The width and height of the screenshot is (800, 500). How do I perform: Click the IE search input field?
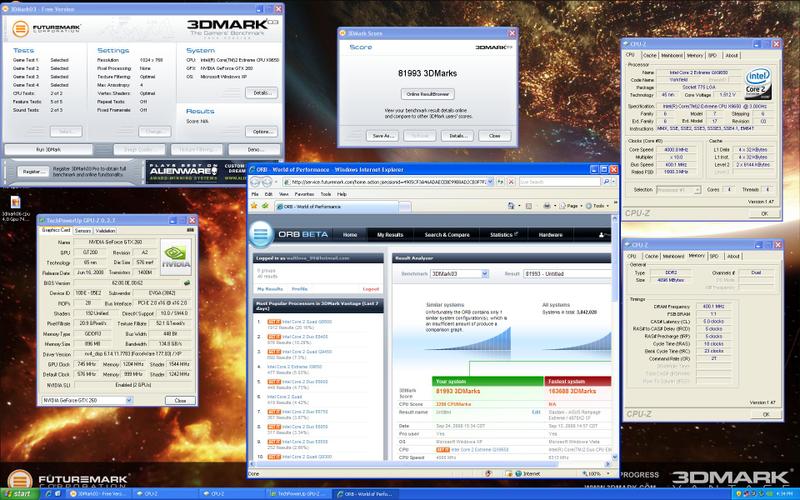(560, 182)
